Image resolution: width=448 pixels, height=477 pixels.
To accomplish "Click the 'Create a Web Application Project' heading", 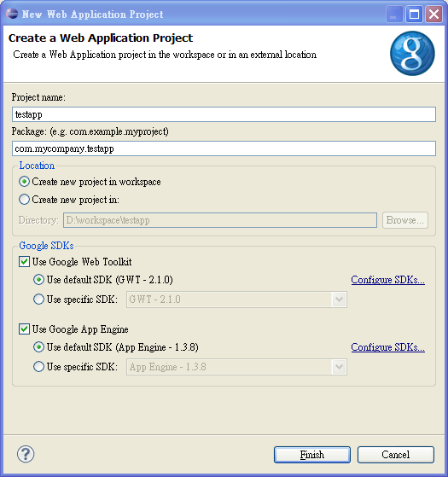I will coord(101,38).
